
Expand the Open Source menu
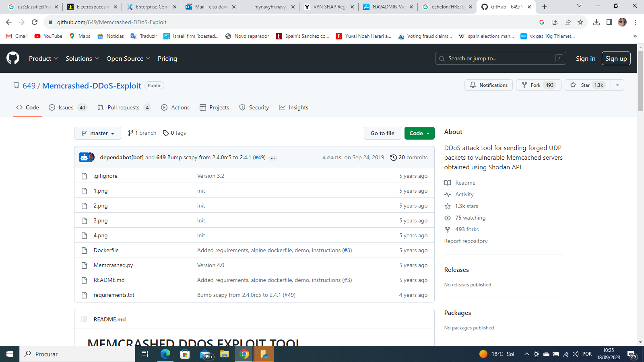tap(128, 58)
